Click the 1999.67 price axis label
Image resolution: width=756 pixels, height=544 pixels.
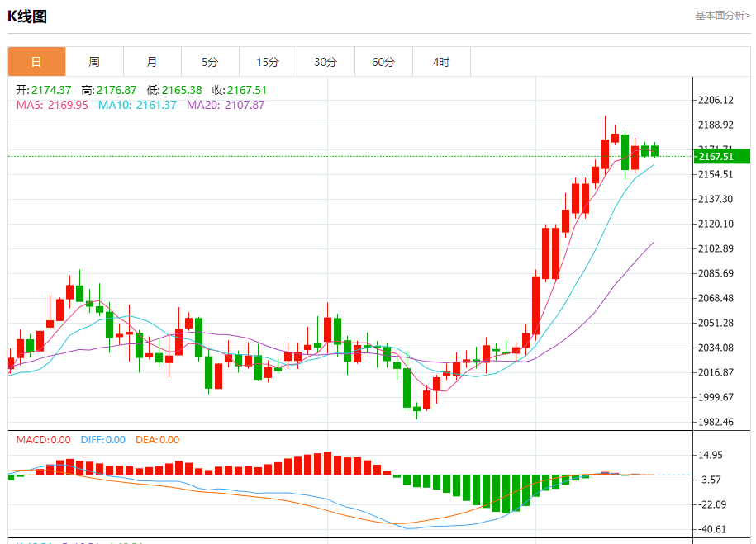coord(716,397)
